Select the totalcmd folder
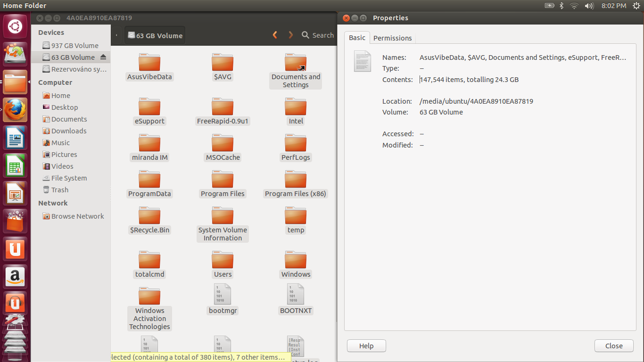This screenshot has height=362, width=644. (149, 265)
